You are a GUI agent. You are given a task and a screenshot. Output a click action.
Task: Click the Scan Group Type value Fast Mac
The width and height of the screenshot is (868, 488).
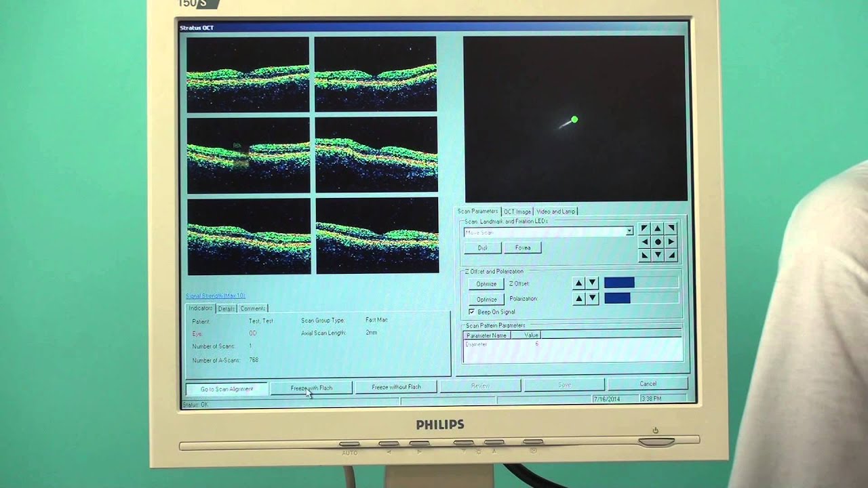click(x=376, y=320)
